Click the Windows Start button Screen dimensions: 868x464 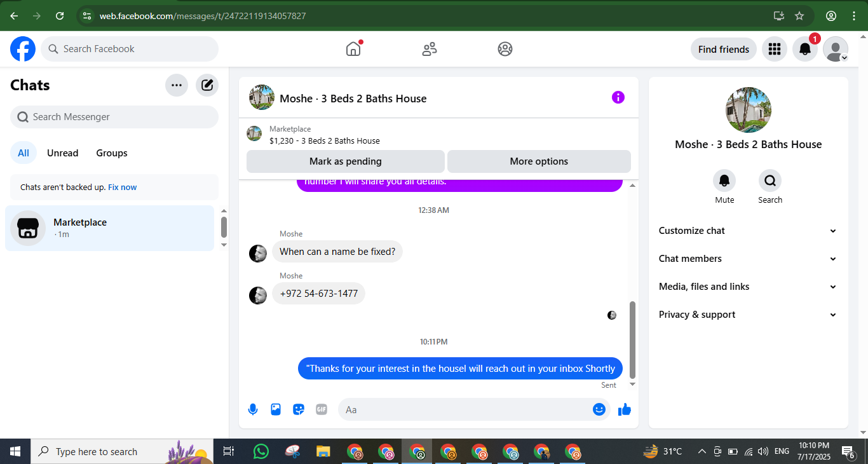click(x=15, y=451)
